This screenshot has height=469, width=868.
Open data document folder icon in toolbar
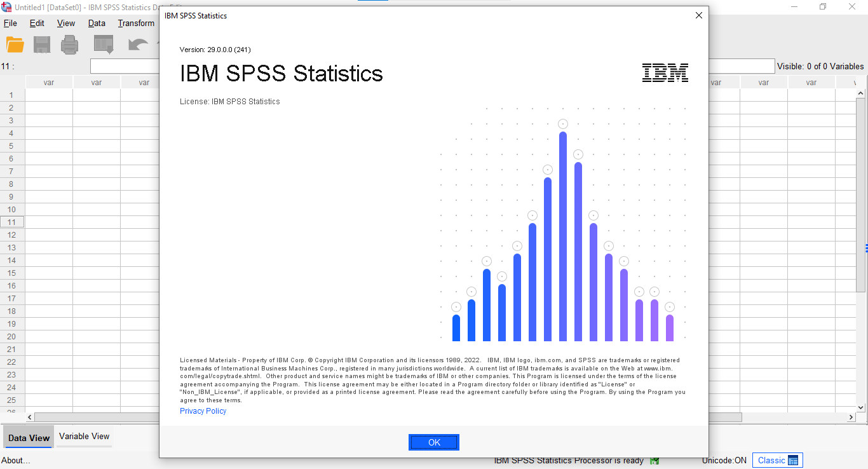(x=15, y=44)
